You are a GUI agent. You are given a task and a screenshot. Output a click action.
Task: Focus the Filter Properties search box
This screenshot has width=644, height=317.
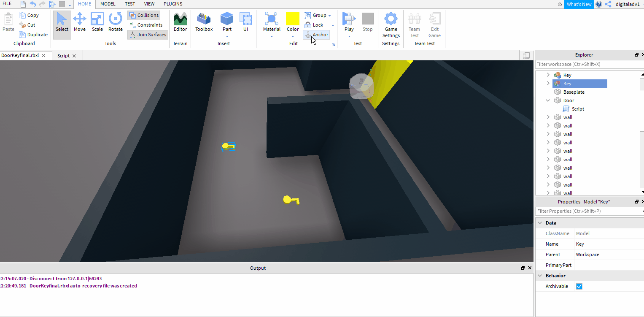pos(590,211)
